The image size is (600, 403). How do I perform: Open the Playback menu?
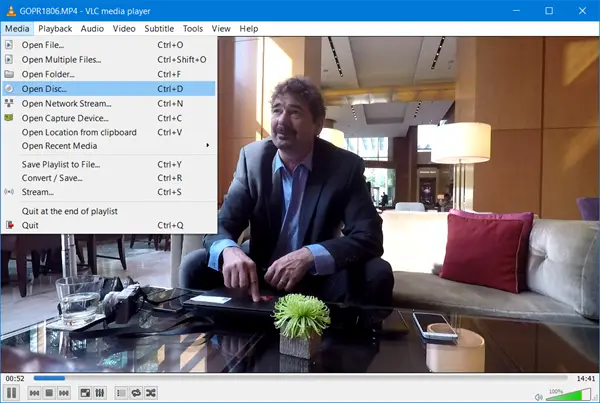[56, 29]
